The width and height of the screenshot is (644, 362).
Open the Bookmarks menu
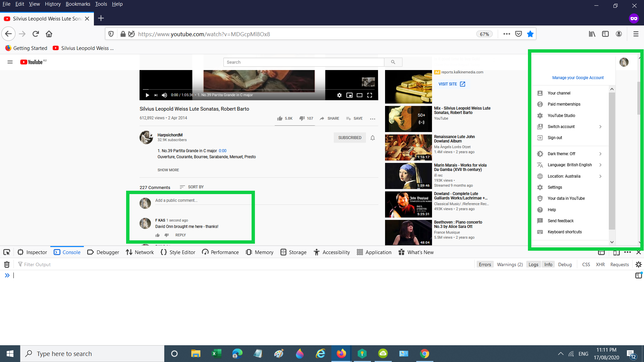pyautogui.click(x=78, y=4)
